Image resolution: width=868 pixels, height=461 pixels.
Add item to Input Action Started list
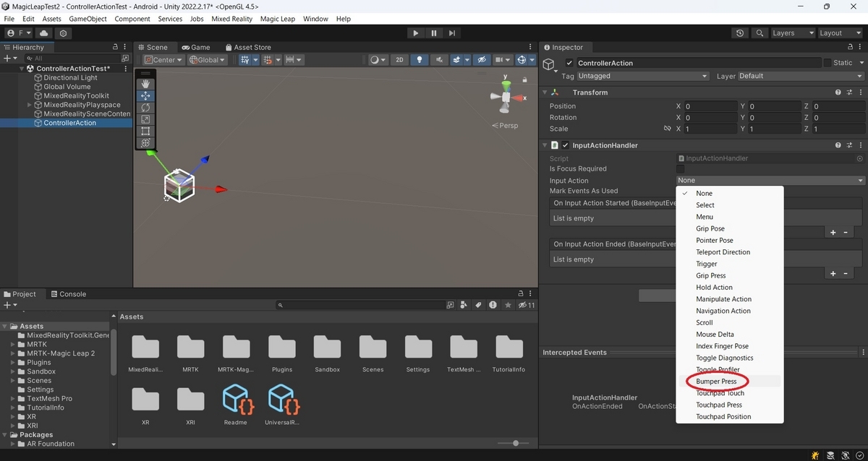(833, 233)
